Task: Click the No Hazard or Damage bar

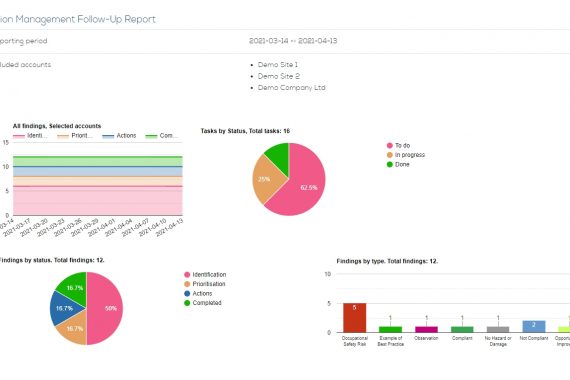Action: point(498,329)
